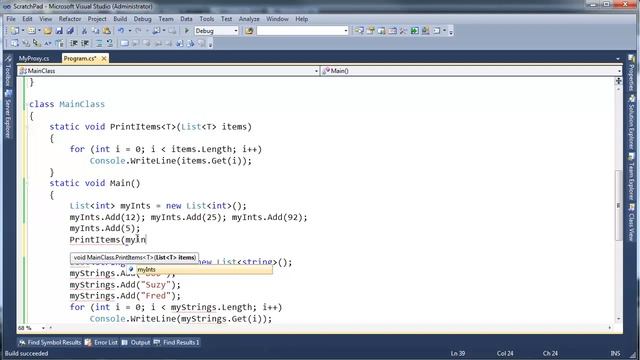Toggle a bookmark with bookmark icon
The height and width of the screenshot is (360, 640).
[124, 43]
